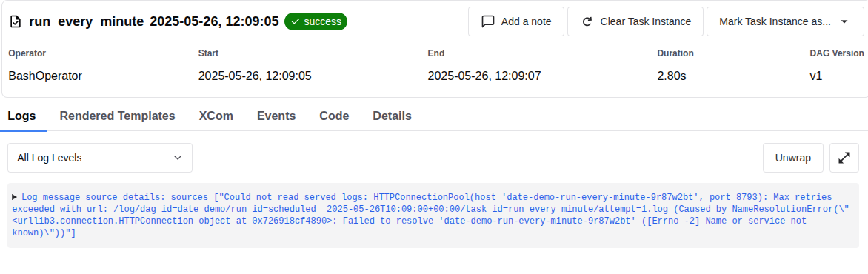The image size is (868, 274).
Task: Click the success checkmark icon in badge
Action: coord(296,21)
